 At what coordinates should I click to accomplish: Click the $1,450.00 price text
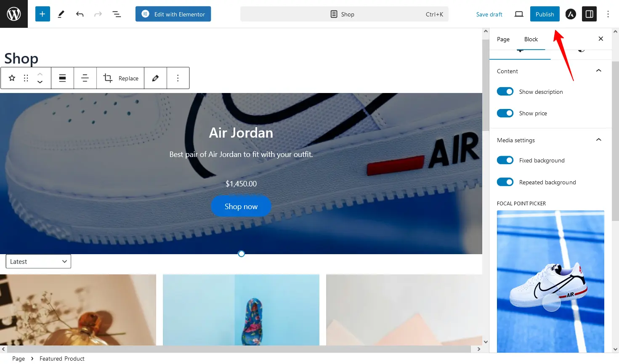[x=241, y=183]
